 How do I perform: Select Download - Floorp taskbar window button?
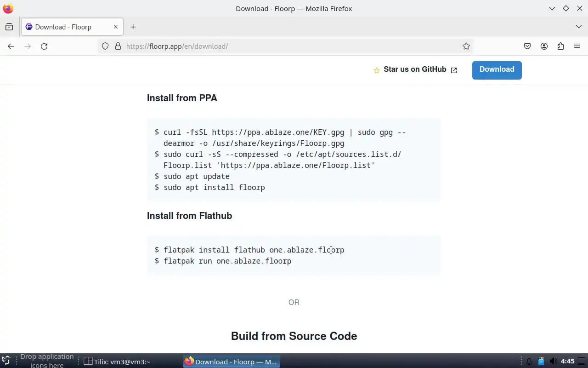(x=232, y=362)
